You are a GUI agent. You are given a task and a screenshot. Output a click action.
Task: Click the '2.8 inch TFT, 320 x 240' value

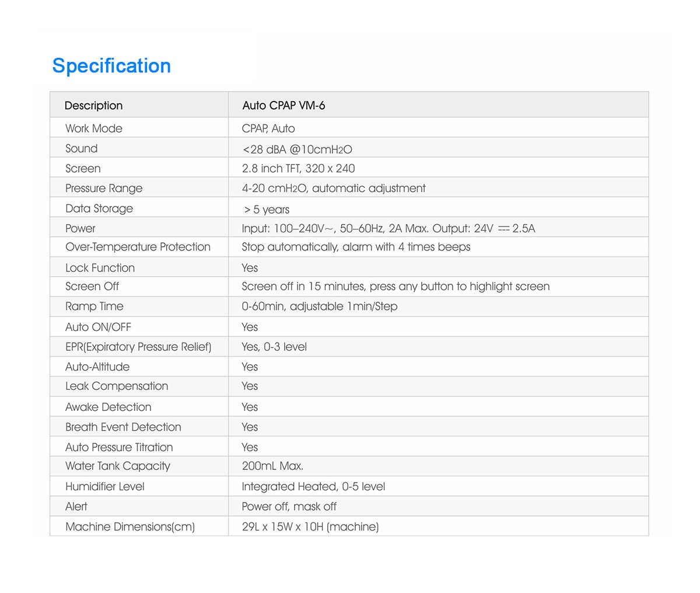click(298, 169)
